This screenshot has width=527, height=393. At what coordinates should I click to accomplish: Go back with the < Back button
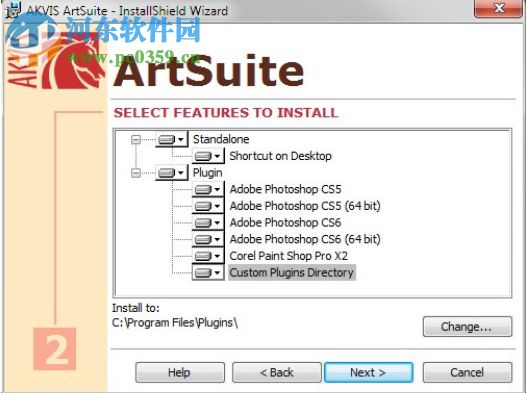point(277,372)
